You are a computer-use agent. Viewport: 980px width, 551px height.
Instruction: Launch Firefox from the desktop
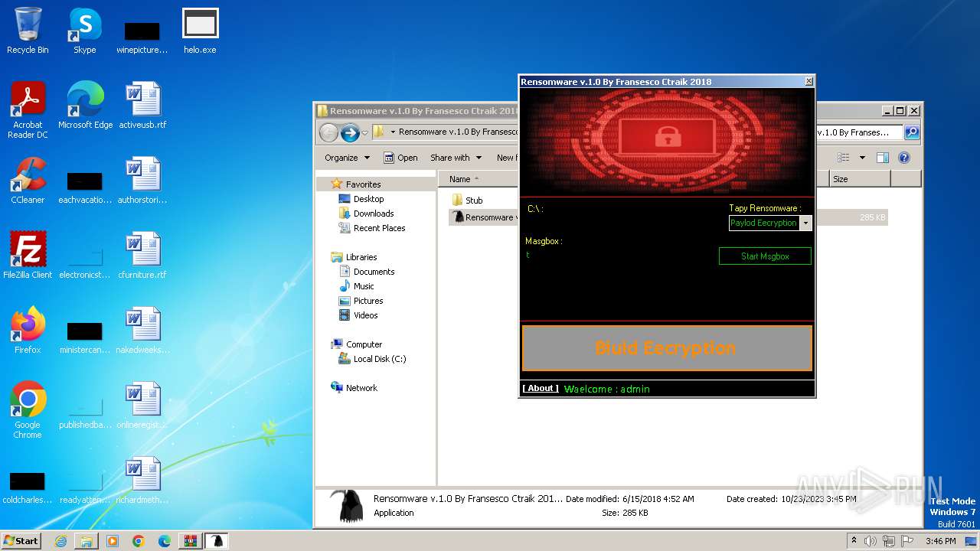coord(28,330)
